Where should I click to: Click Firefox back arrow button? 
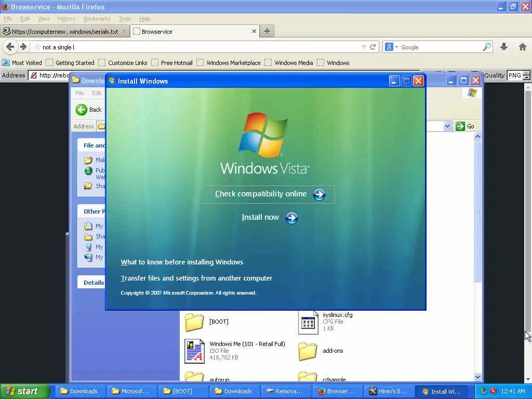click(10, 47)
